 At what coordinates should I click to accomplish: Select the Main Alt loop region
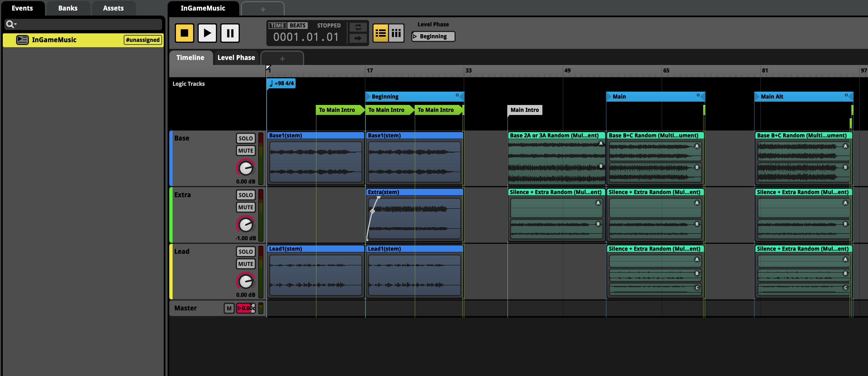(804, 97)
